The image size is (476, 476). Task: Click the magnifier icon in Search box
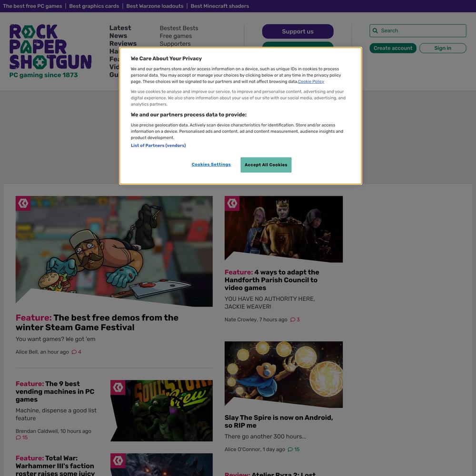pos(375,30)
